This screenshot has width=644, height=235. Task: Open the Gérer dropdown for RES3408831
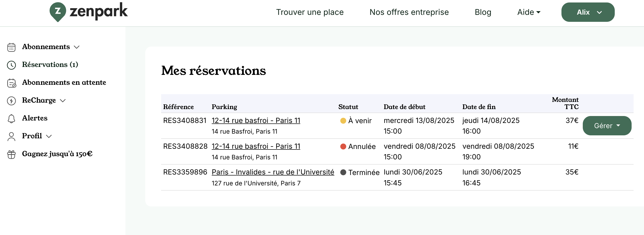click(607, 126)
